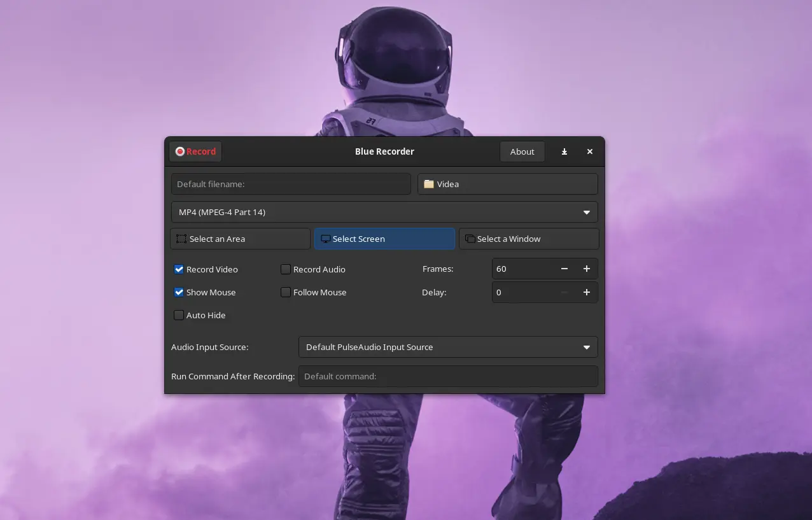812x520 pixels.
Task: Expand the MP4 format dropdown
Action: [384, 212]
